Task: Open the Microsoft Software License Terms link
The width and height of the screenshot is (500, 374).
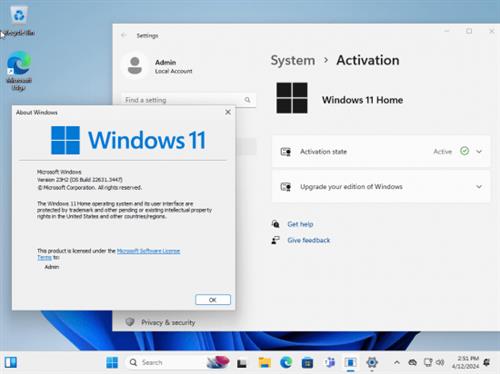Action: coord(109,254)
